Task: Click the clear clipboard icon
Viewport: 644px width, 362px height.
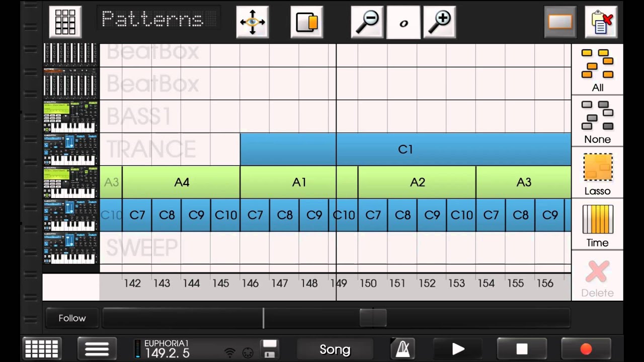Action: click(x=601, y=22)
